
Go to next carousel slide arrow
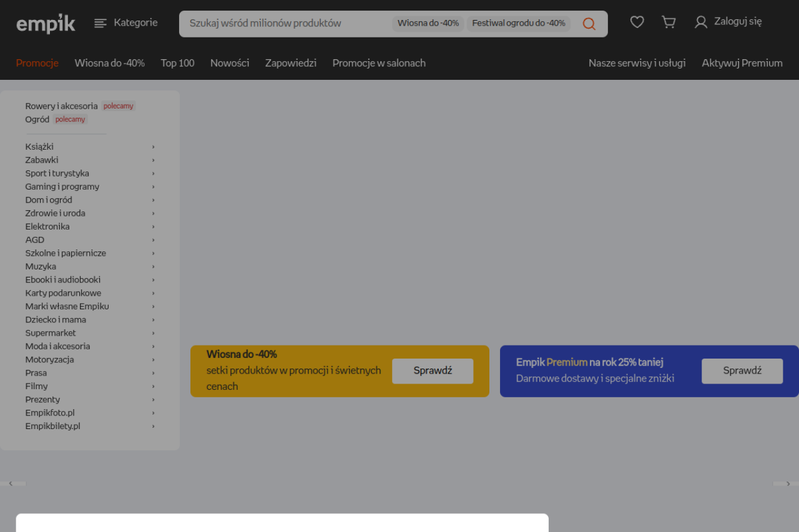click(x=788, y=483)
